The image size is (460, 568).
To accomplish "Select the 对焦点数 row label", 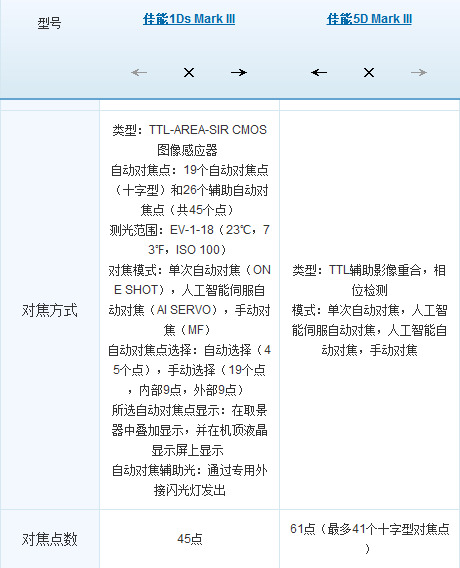I will pyautogui.click(x=50, y=539).
